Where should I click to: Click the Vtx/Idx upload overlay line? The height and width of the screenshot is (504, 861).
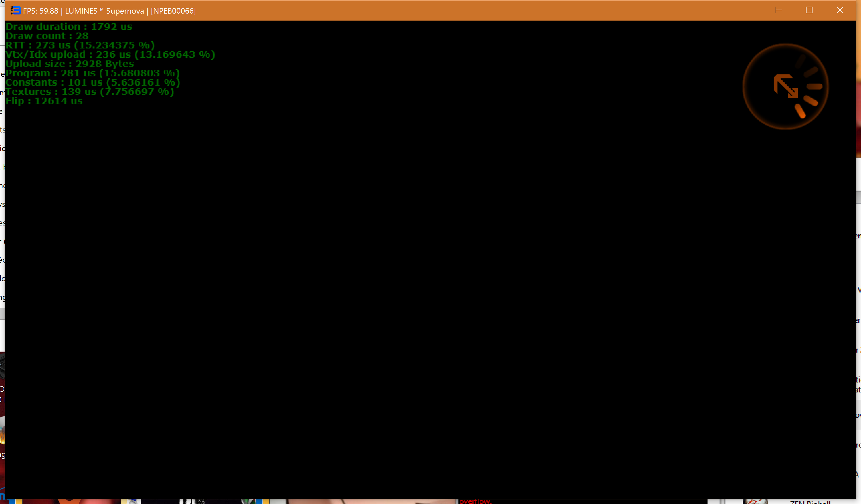[110, 55]
